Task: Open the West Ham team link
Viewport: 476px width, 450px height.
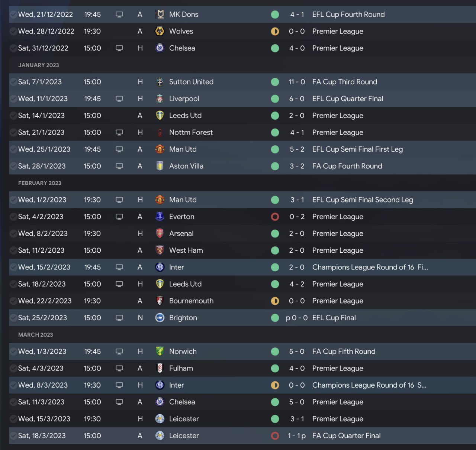Action: (186, 250)
